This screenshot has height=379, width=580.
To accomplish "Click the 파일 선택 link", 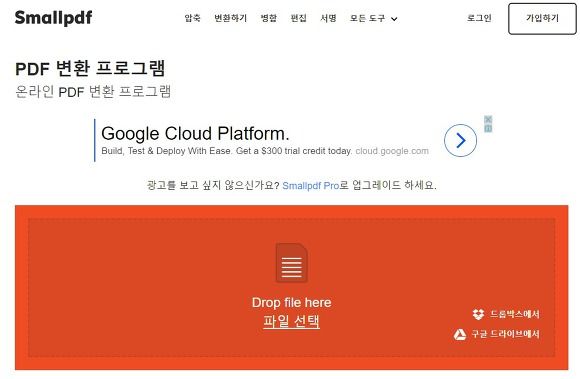I will tap(291, 321).
